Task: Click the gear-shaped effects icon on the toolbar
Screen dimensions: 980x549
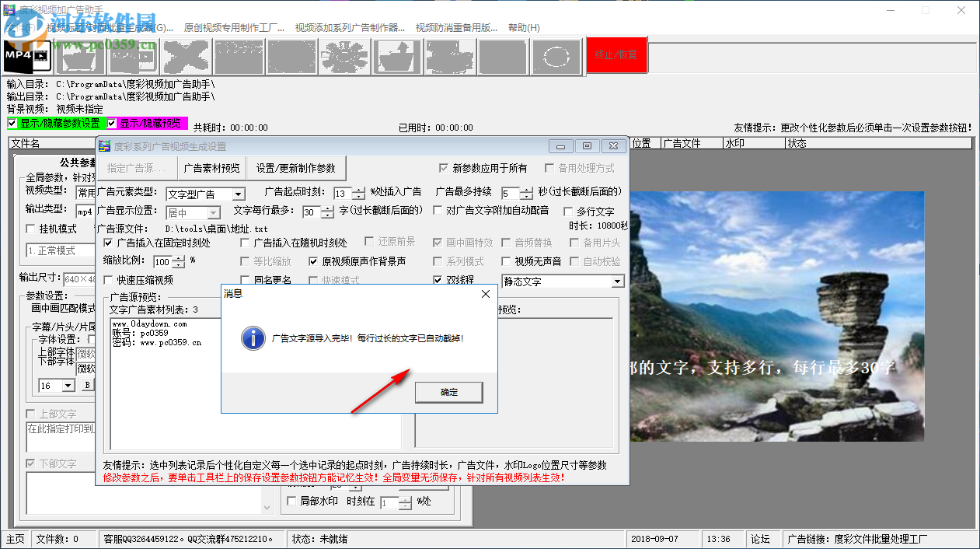Action: click(x=344, y=54)
